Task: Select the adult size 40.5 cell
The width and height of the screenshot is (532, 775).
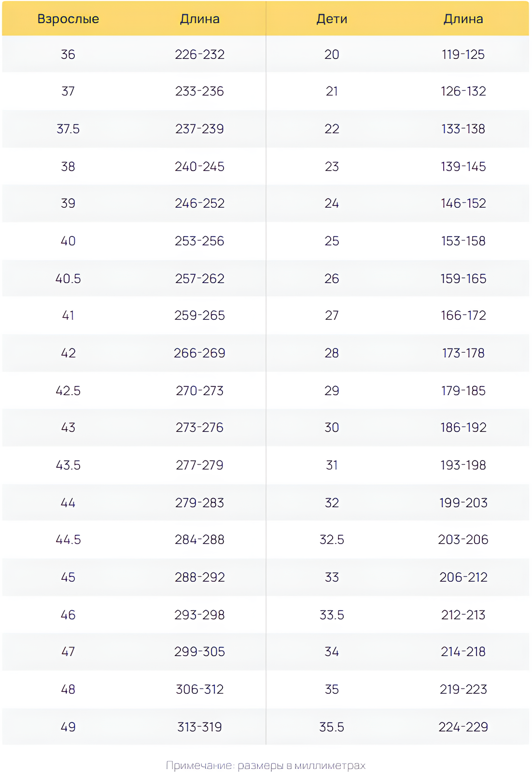Action: tap(68, 279)
